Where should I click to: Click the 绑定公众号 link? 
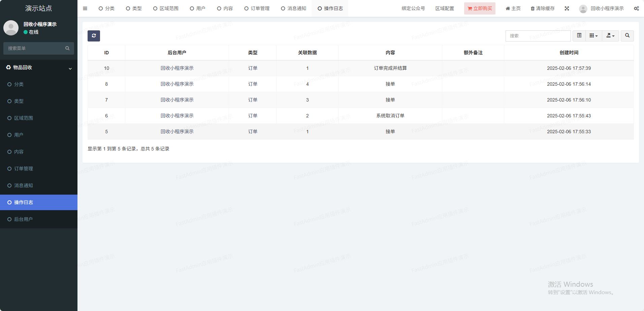[x=413, y=8]
